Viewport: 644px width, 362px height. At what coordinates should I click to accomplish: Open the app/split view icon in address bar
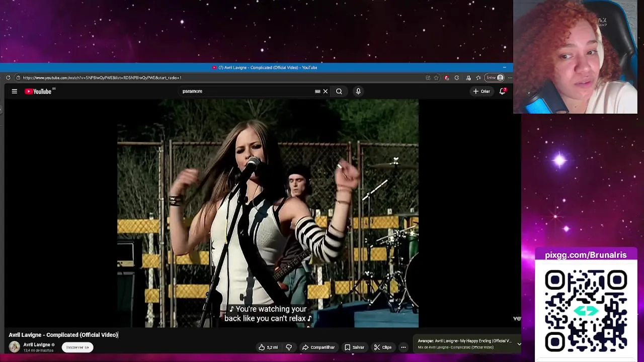click(x=428, y=77)
